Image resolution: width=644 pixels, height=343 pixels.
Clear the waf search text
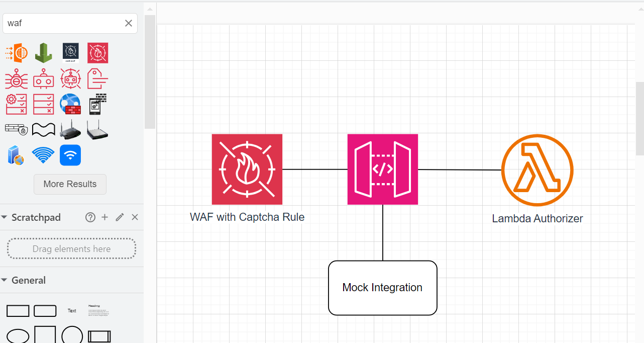pyautogui.click(x=129, y=23)
